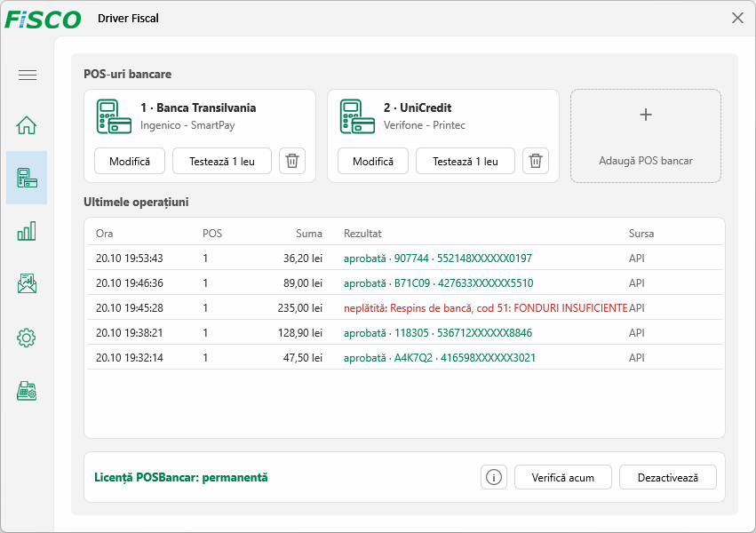Click the Ultimele operațiuni heading

click(136, 202)
